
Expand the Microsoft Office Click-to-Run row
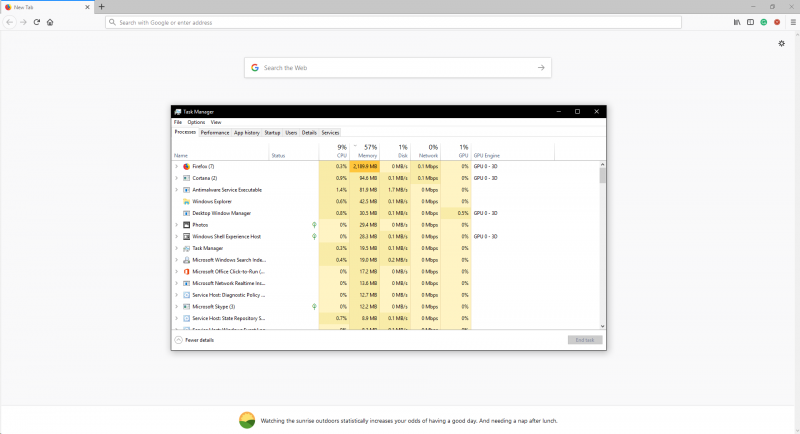click(x=177, y=272)
